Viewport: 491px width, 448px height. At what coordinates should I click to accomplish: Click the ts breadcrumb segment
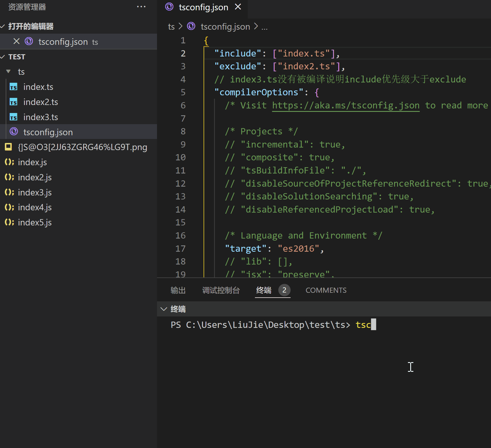coord(171,27)
